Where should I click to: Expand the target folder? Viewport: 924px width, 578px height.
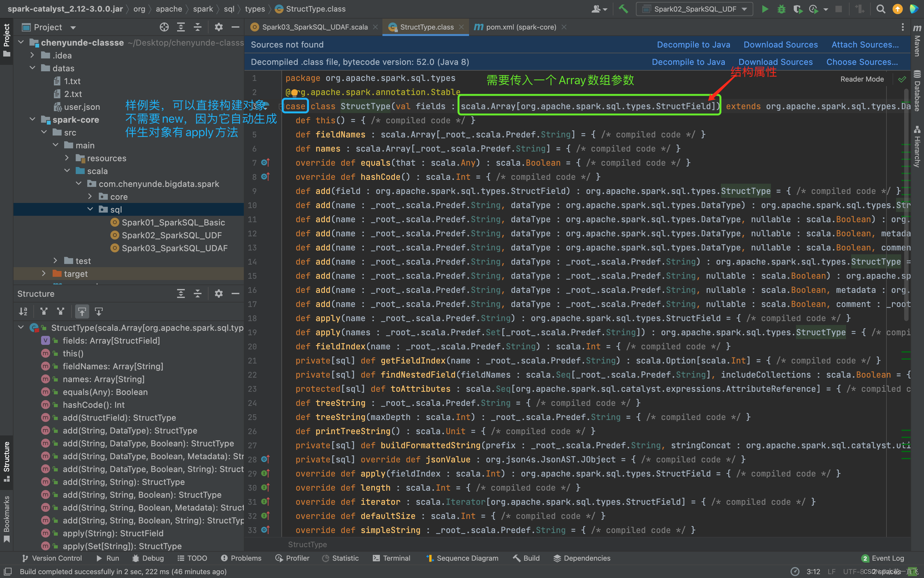click(44, 274)
